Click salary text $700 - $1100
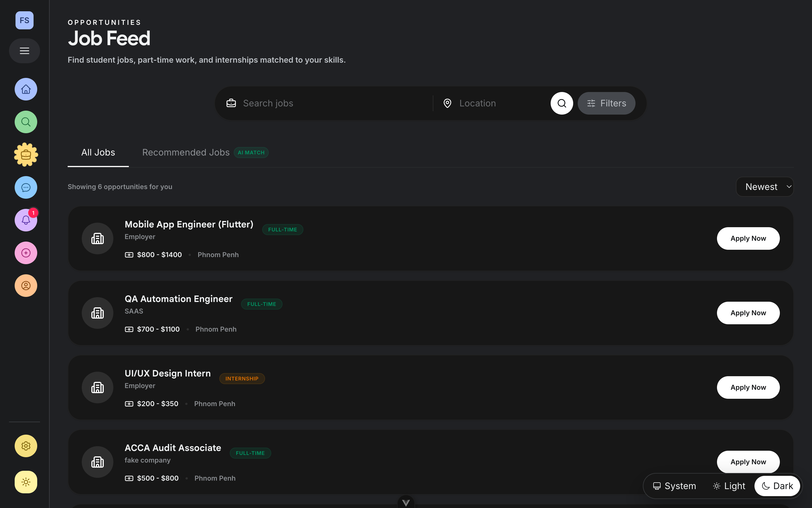Screen dimensions: 812x508 158,330
